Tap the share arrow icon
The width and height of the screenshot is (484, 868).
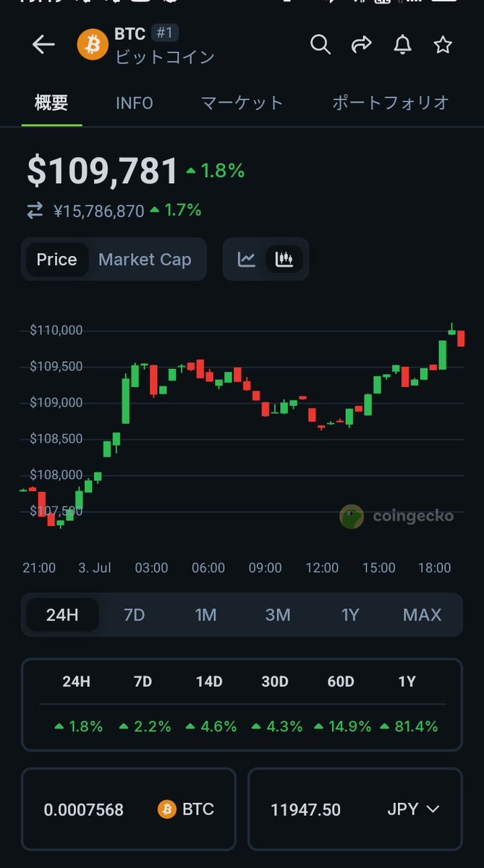[x=361, y=45]
